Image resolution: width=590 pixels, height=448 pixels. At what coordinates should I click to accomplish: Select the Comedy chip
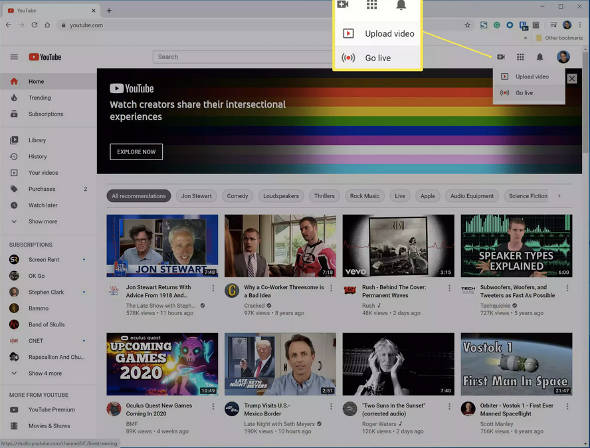pos(237,196)
